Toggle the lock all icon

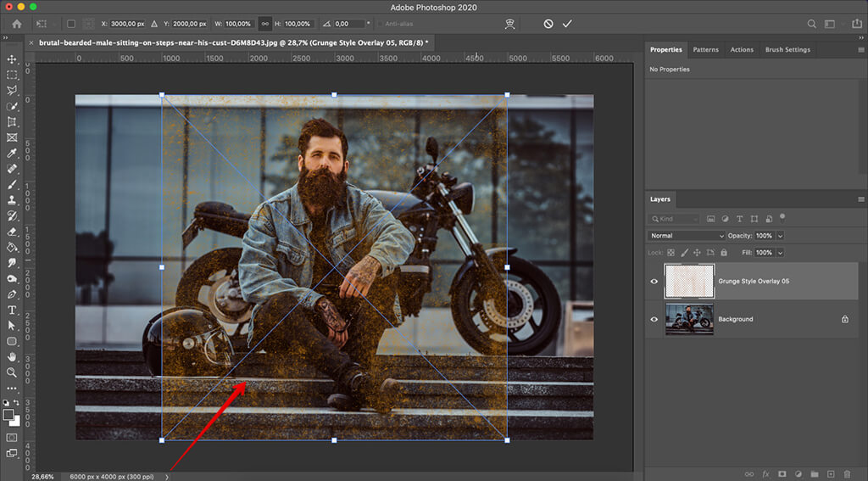[724, 253]
